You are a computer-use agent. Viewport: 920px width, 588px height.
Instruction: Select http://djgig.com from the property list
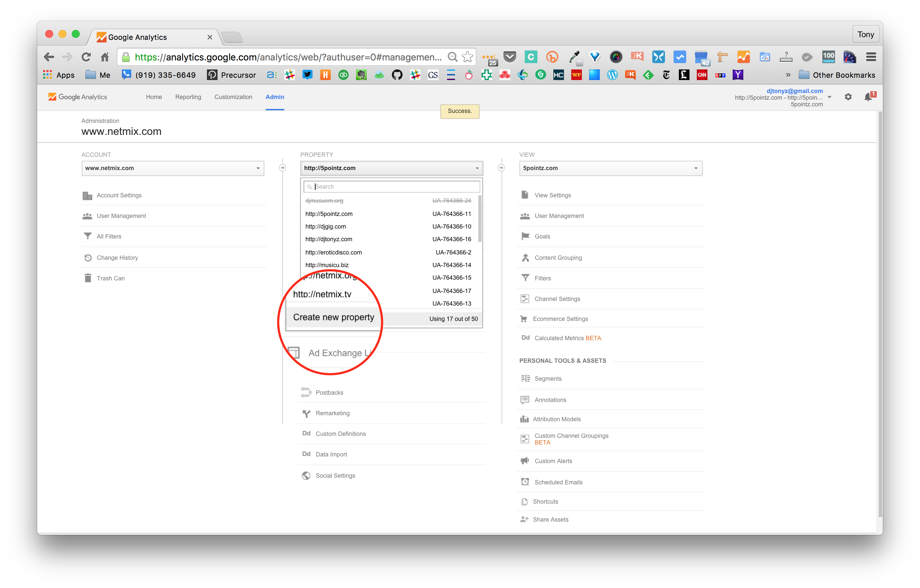tap(325, 227)
